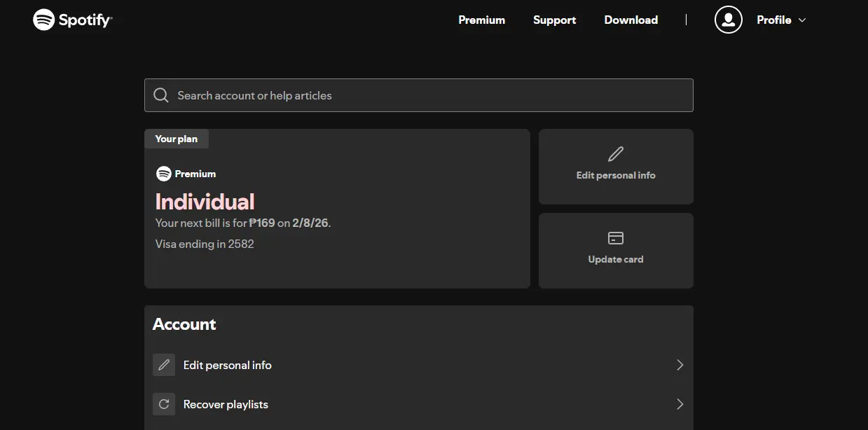Click the refresh icon beside Recover playlists
The width and height of the screenshot is (868, 430).
(164, 404)
